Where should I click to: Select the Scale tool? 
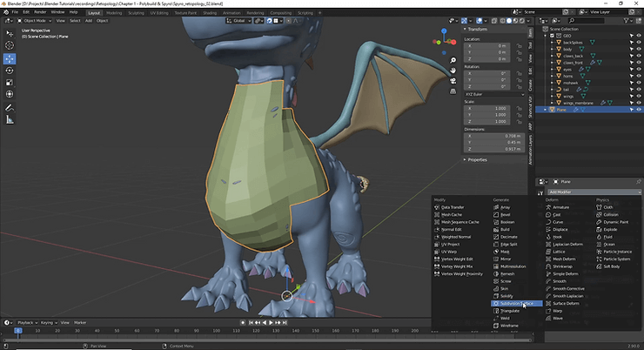coord(10,83)
